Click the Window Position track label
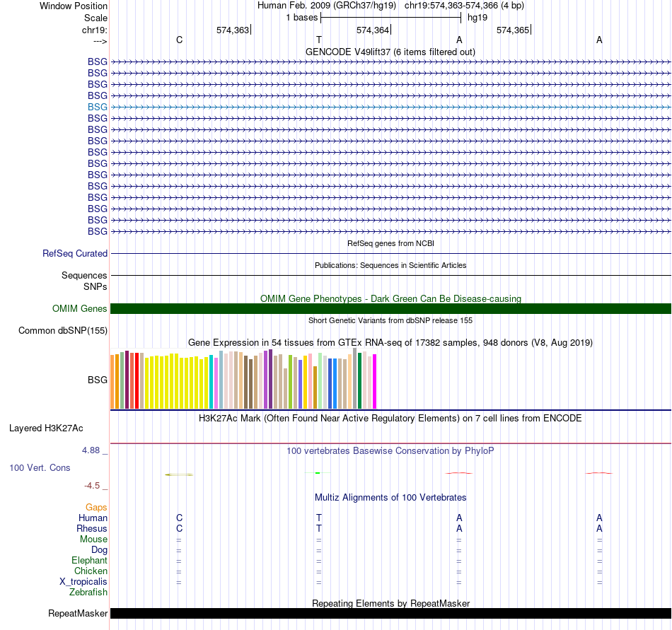The image size is (672, 630). pyautogui.click(x=74, y=6)
